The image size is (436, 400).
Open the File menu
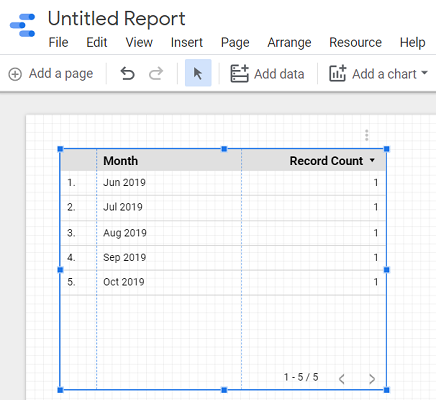(x=58, y=43)
